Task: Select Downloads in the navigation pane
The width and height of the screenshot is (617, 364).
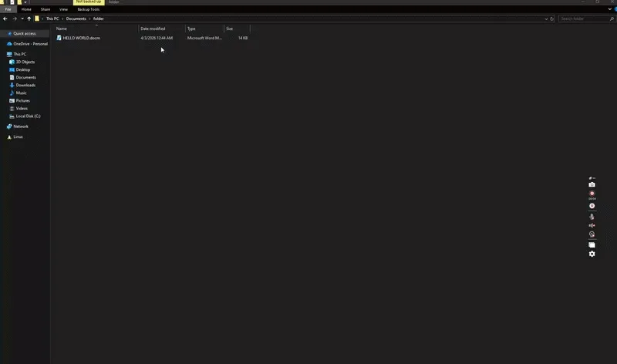Action: (25, 85)
